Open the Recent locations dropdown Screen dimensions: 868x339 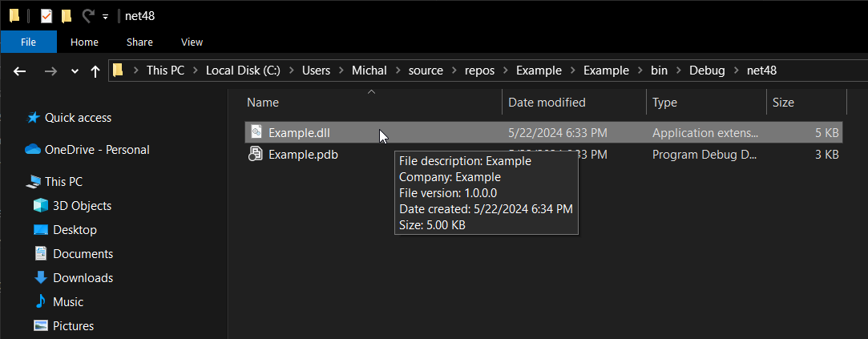[x=75, y=71]
